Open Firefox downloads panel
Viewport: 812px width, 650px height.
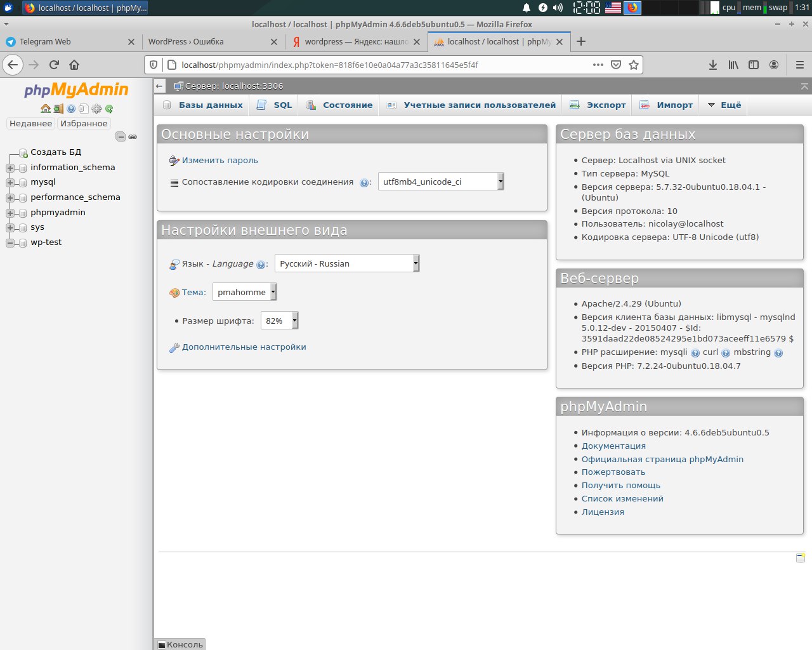coord(713,65)
